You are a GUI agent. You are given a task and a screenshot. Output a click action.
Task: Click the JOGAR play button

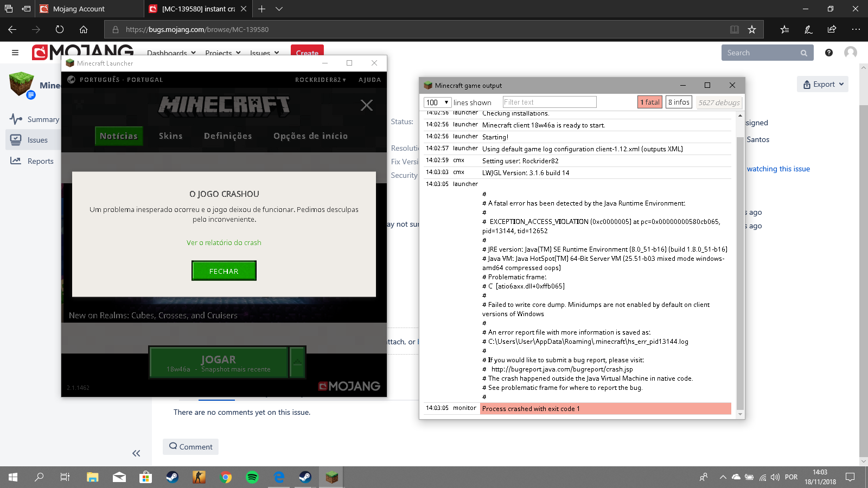(x=219, y=362)
